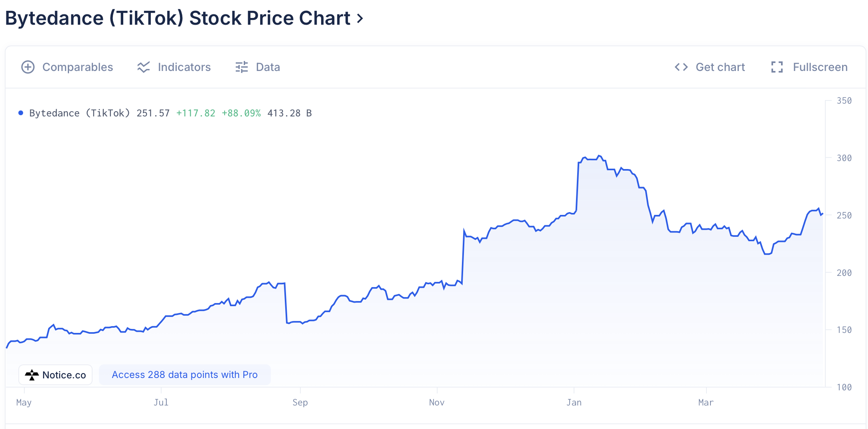Enter Fullscreen chart mode
This screenshot has height=429, width=868.
click(820, 67)
